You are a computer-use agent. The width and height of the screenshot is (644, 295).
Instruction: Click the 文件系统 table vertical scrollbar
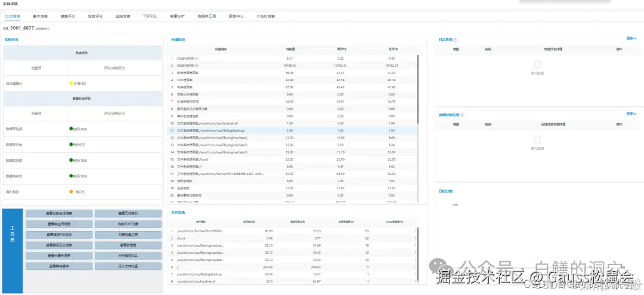point(418,255)
